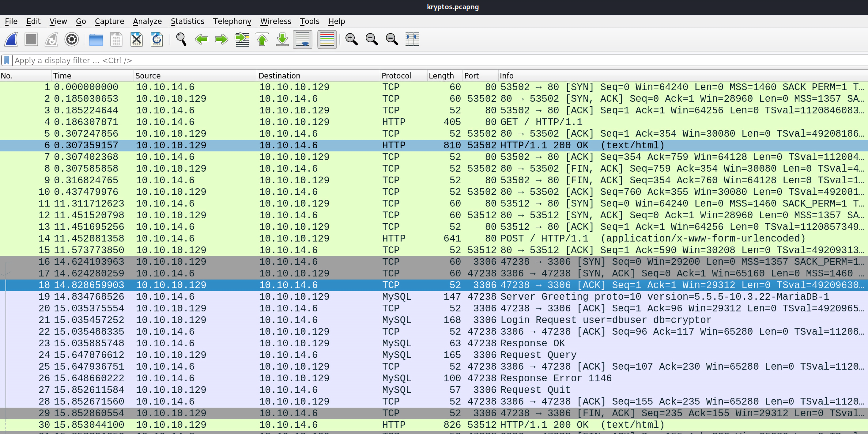
Task: Select packet 11 at time 11.311712623
Action: pos(434,204)
